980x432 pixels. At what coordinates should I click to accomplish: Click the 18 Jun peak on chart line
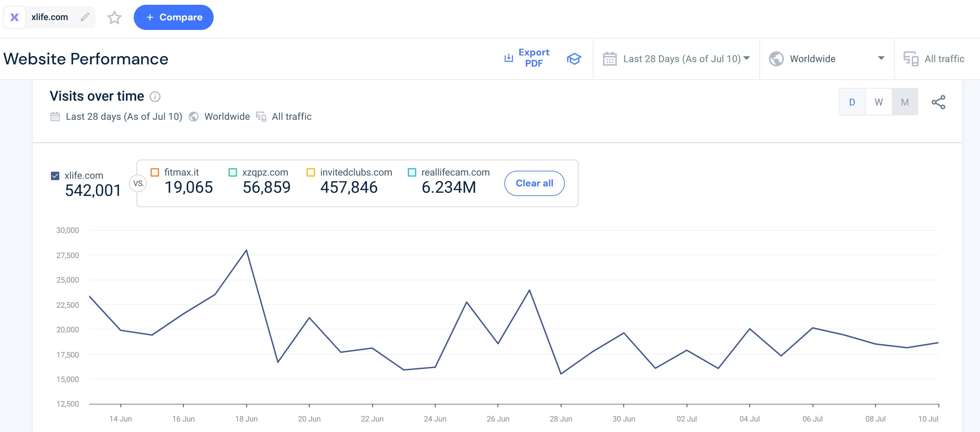tap(246, 250)
